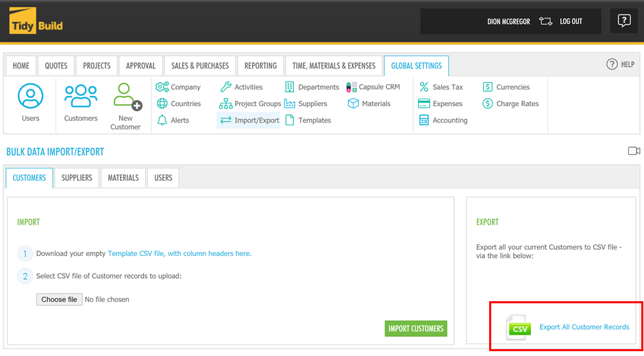
Task: Open the Reporting menu tab
Action: 260,66
